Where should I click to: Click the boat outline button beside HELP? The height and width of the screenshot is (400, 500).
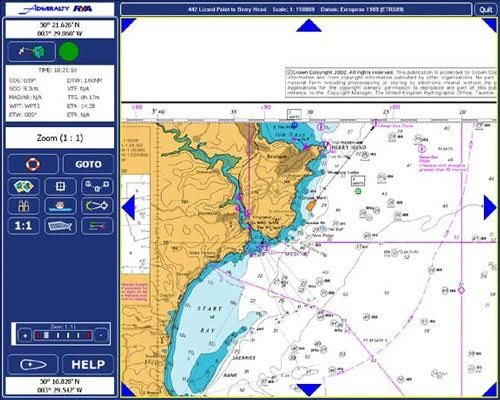33,364
